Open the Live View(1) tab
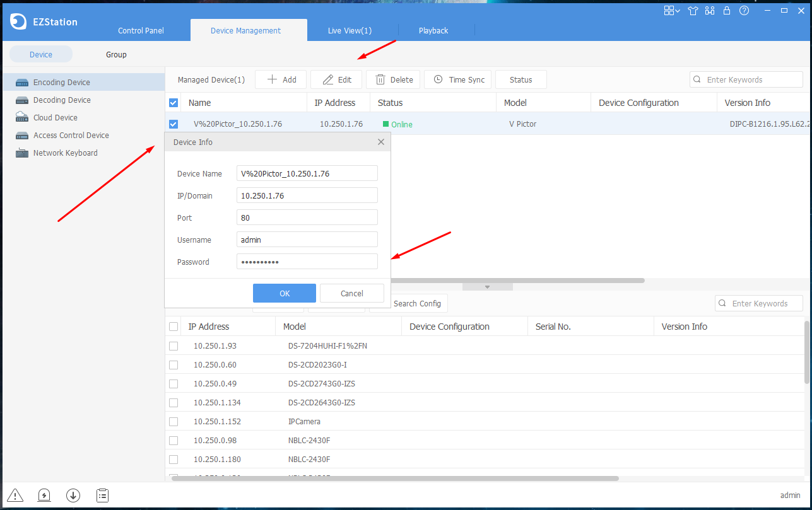Screen dimensions: 812x510 click(x=350, y=30)
